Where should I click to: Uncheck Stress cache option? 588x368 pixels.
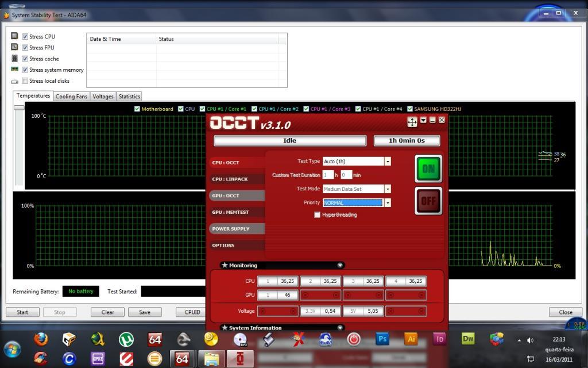tap(25, 59)
